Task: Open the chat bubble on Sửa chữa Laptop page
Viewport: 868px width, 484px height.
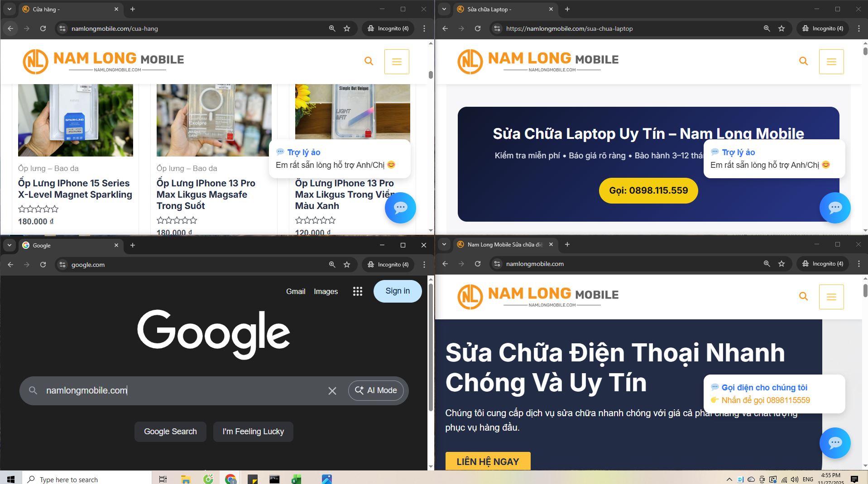Action: 834,208
